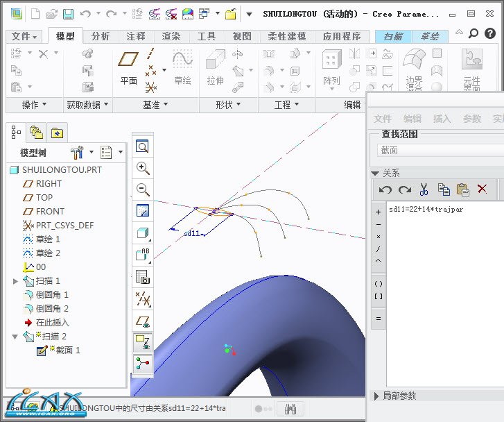504x422 pixels.
Task: Collapse the 关系 section
Action: point(376,173)
